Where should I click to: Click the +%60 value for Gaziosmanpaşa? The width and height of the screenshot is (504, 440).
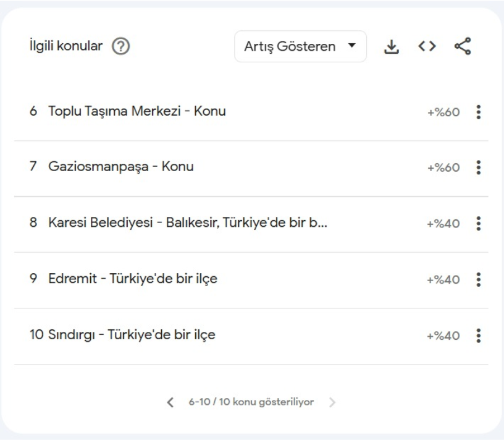[443, 168]
